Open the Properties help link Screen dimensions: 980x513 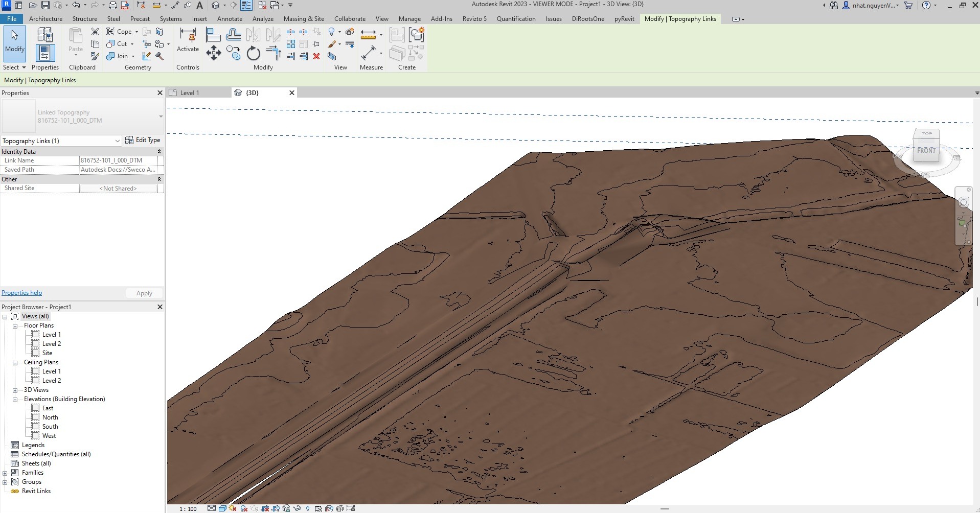(x=21, y=293)
